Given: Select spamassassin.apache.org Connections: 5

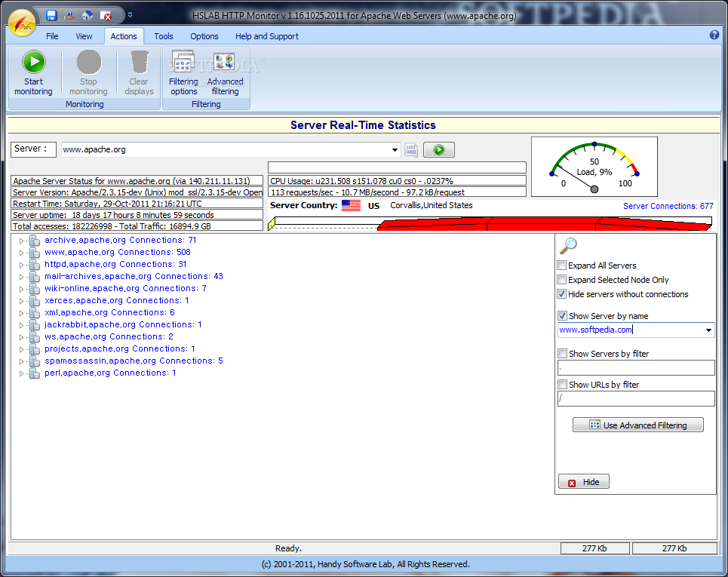Looking at the screenshot, I should pos(134,361).
